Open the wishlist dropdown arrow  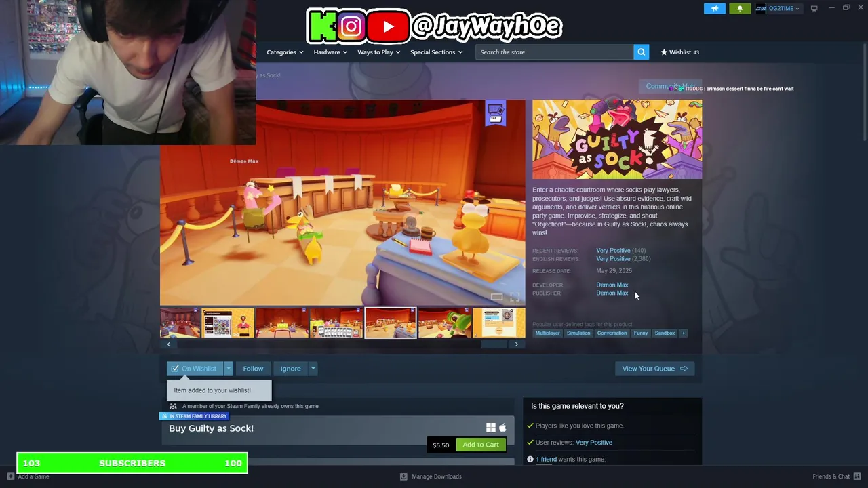(229, 369)
